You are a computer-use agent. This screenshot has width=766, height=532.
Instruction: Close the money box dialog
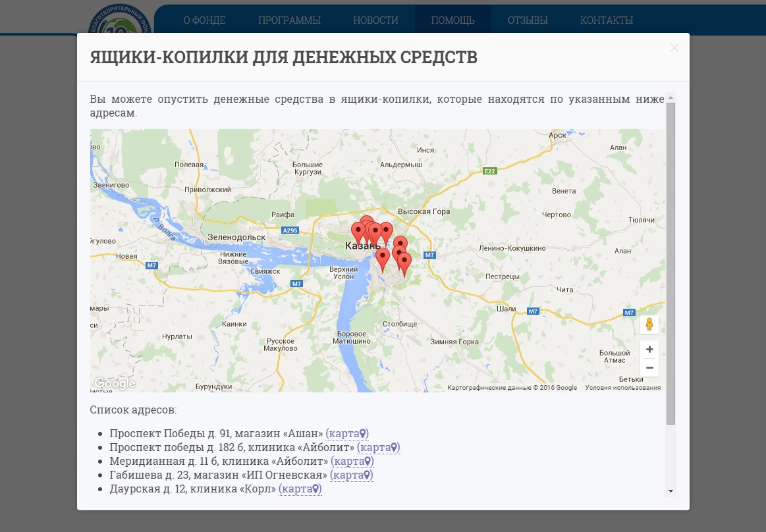[674, 48]
